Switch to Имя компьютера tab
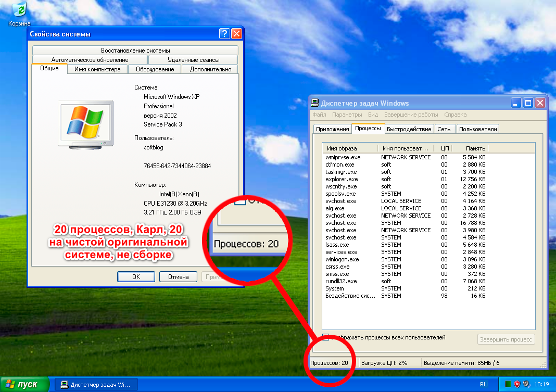The image size is (556, 392). tap(97, 69)
